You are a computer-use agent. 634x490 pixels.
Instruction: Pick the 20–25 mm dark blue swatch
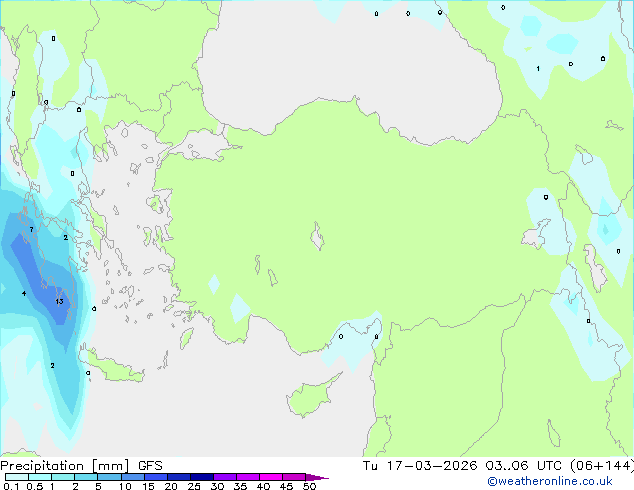179,477
